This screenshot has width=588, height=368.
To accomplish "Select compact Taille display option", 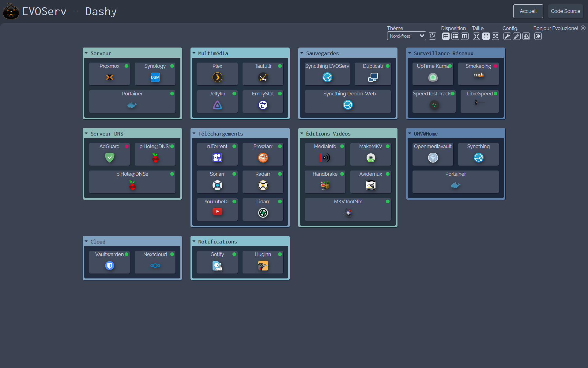I will tap(477, 36).
